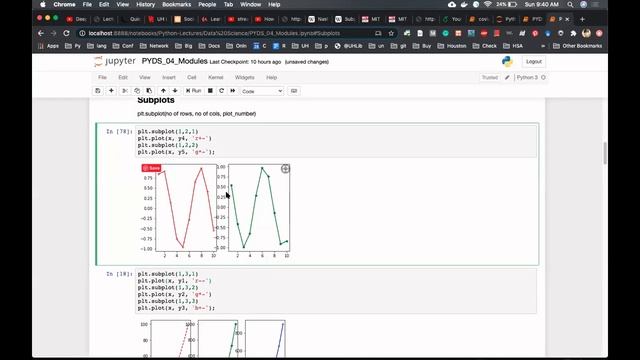Open the Jupyter Cell menu
The width and height of the screenshot is (640, 360).
point(191,77)
